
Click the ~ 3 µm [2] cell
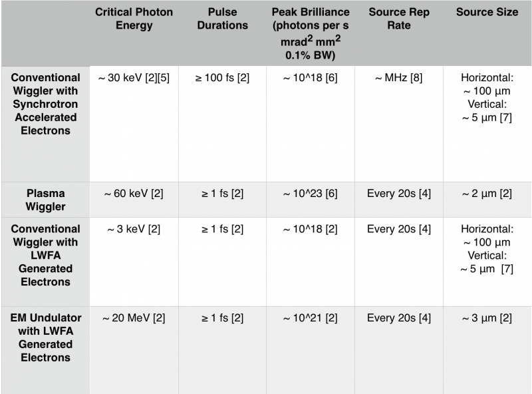click(x=487, y=318)
